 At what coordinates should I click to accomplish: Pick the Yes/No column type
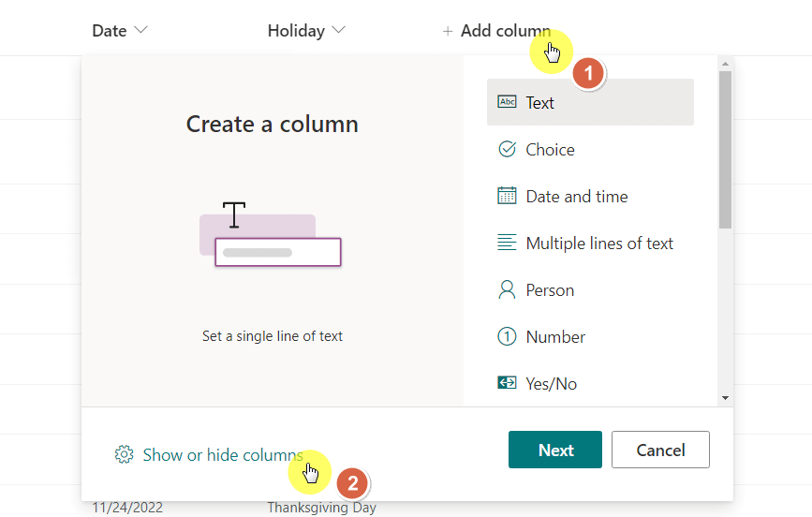pyautogui.click(x=590, y=383)
